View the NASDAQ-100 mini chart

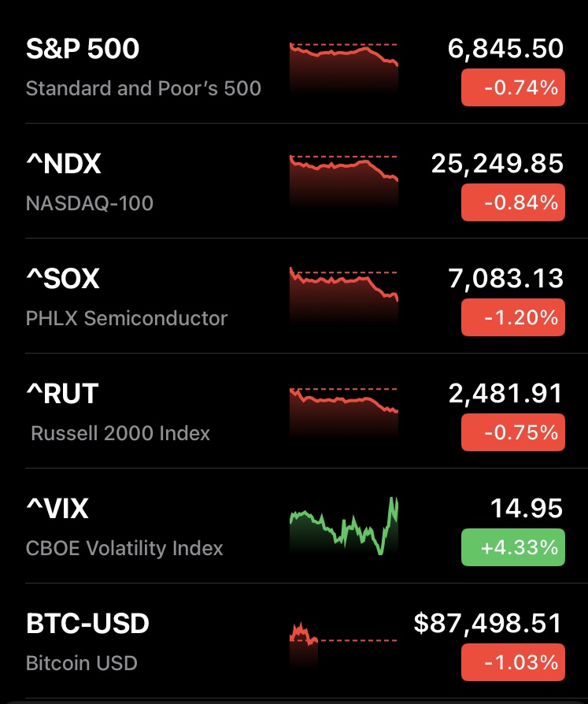pos(344,182)
